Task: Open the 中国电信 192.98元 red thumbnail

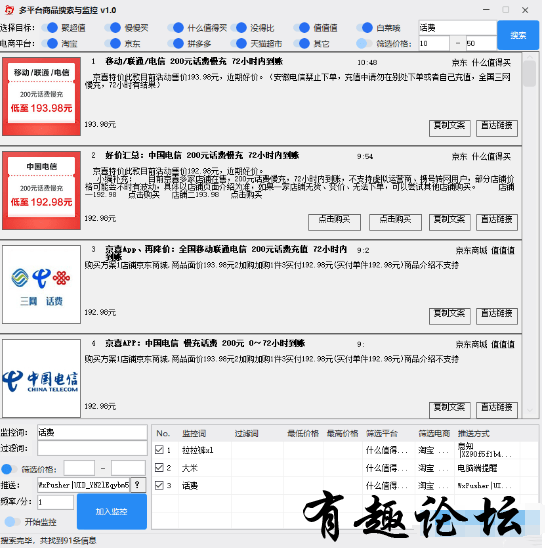Action: 41,190
